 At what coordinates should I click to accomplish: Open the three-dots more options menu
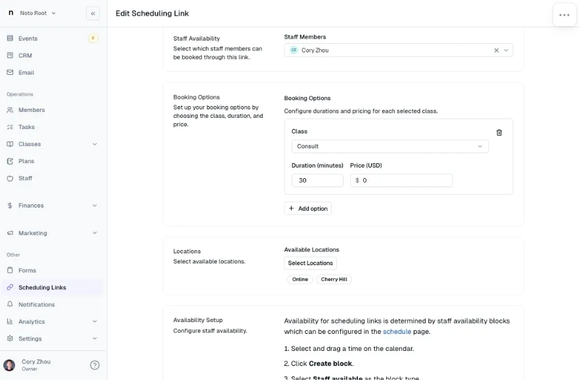pyautogui.click(x=564, y=15)
